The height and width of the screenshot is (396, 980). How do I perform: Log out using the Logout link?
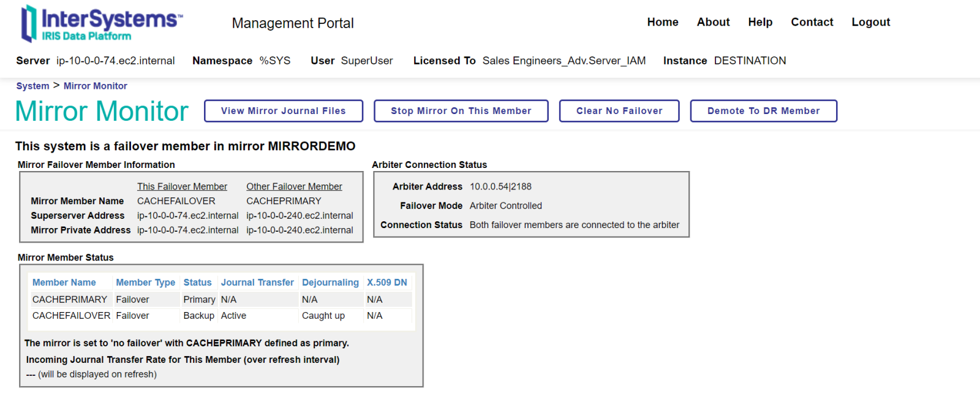(870, 22)
